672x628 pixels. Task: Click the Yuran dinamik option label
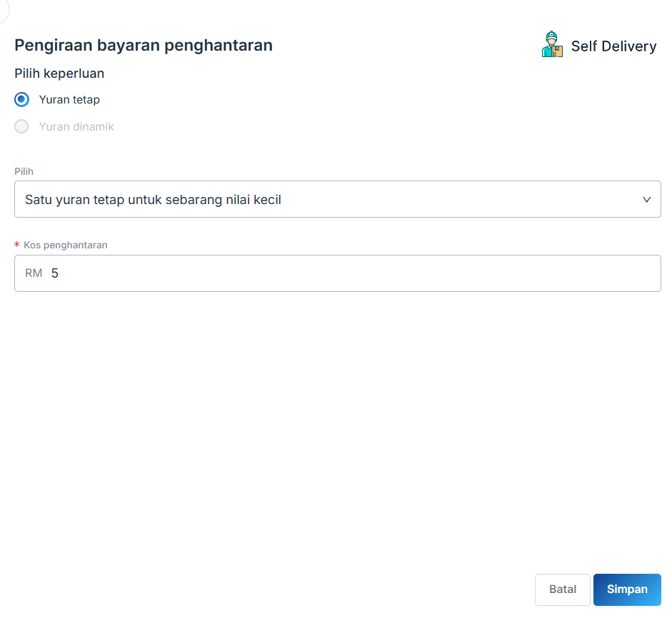pyautogui.click(x=76, y=127)
